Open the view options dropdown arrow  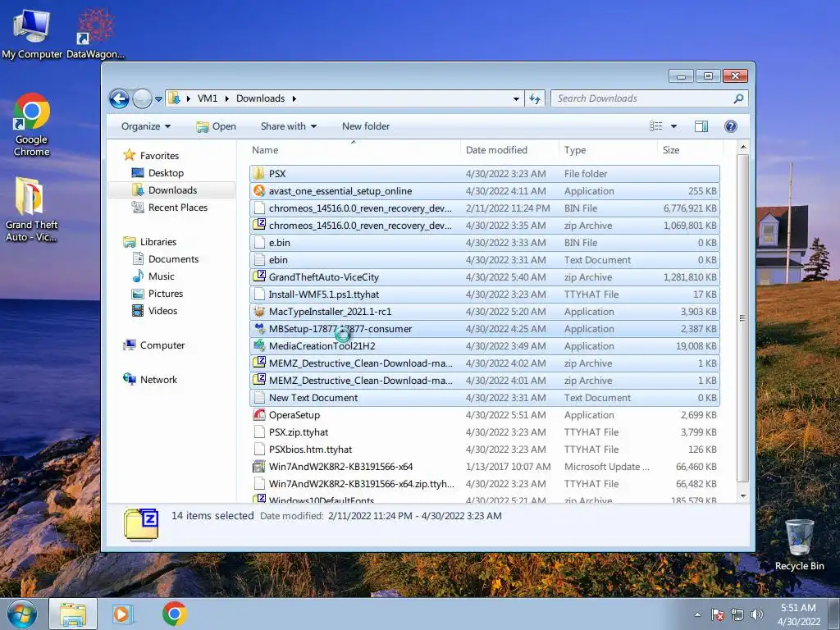click(x=674, y=126)
